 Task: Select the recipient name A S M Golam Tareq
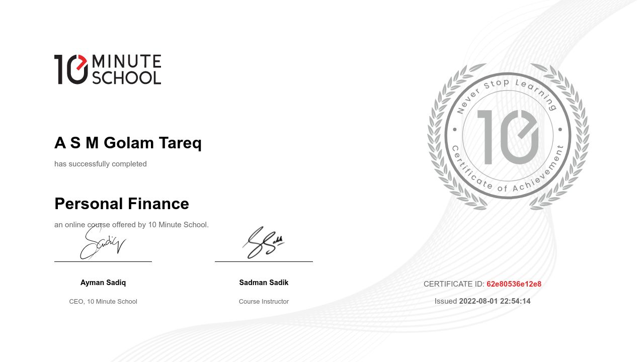click(128, 143)
